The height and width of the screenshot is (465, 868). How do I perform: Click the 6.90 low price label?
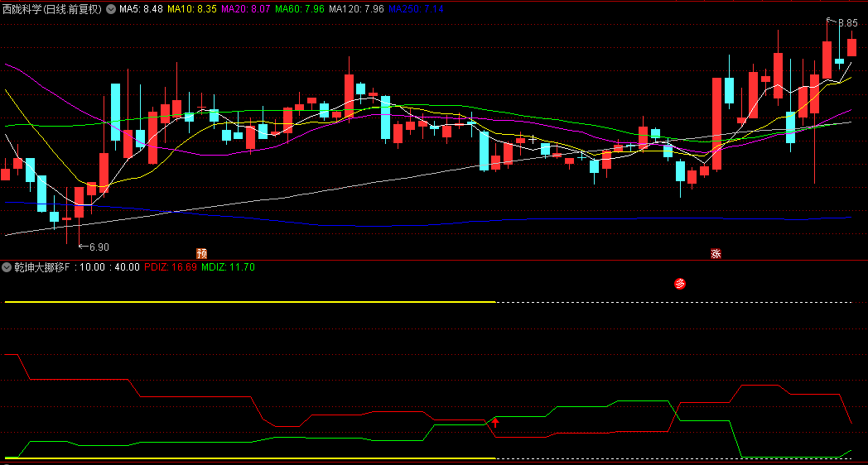coord(99,247)
